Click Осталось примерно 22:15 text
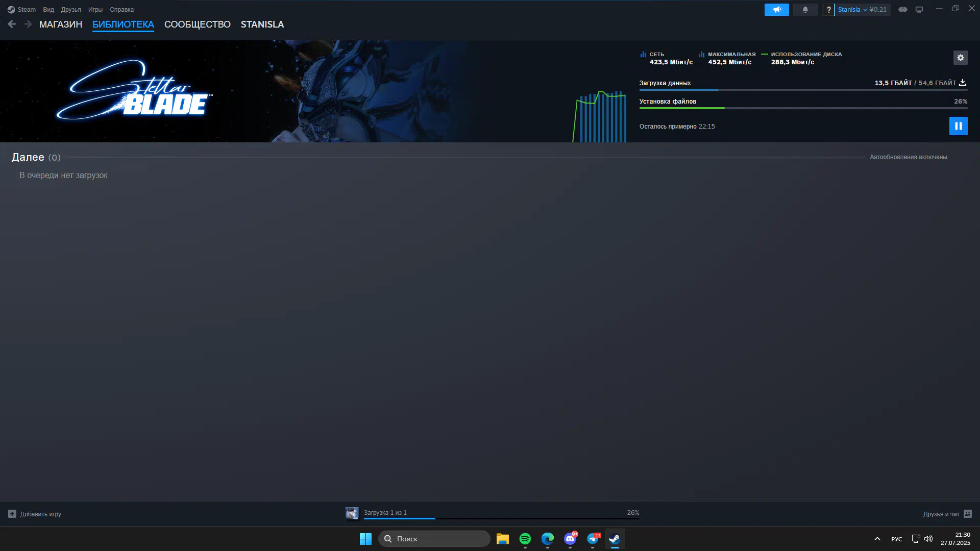The height and width of the screenshot is (551, 980). (677, 127)
